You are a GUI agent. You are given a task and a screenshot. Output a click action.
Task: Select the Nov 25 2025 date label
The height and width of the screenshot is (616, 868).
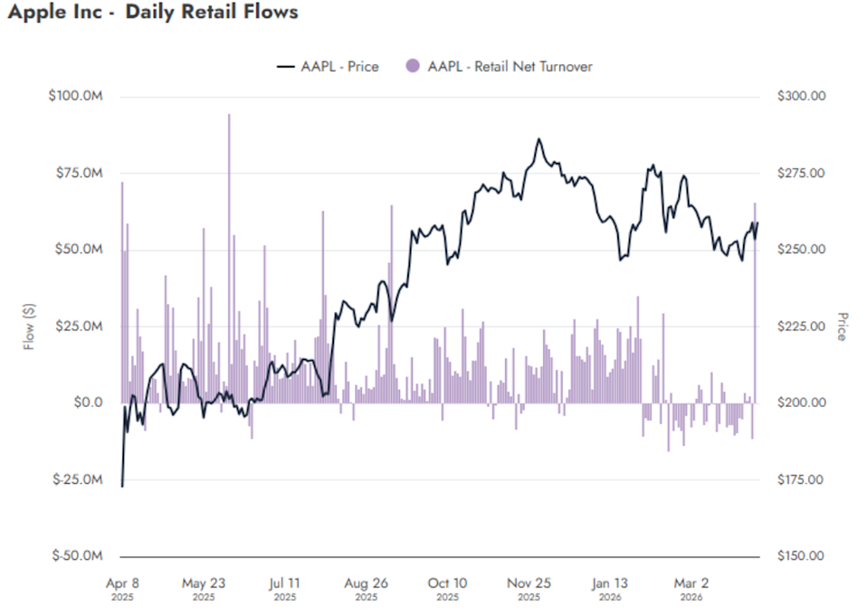pos(529,589)
